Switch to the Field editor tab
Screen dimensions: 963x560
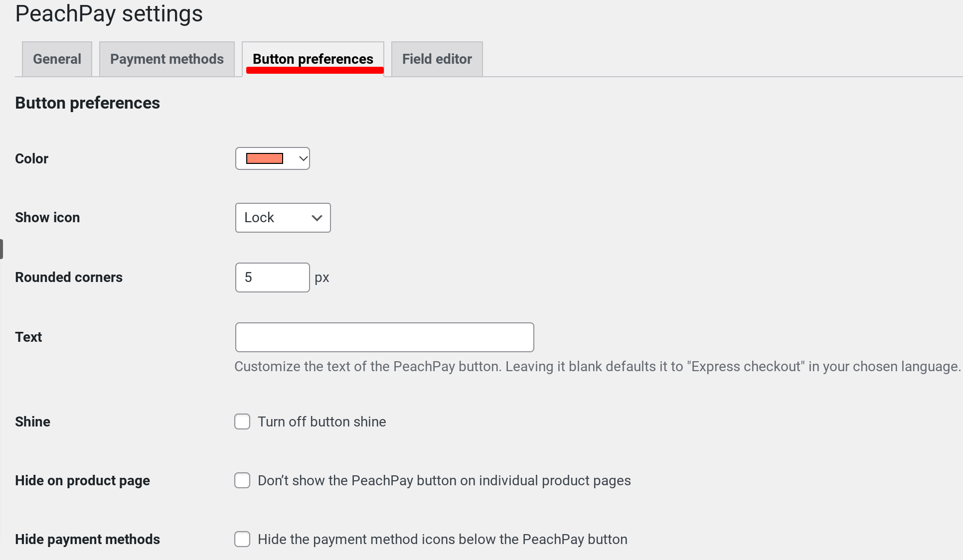click(437, 59)
